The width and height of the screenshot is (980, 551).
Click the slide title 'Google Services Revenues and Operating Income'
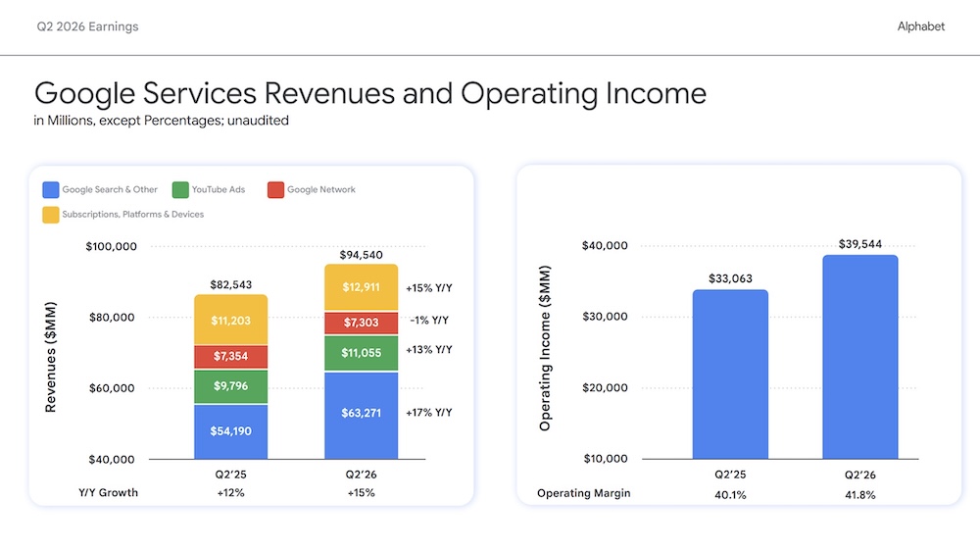coord(370,94)
